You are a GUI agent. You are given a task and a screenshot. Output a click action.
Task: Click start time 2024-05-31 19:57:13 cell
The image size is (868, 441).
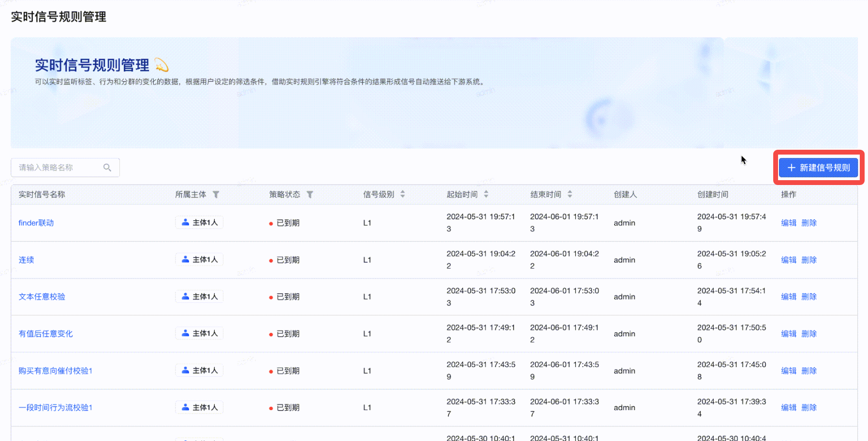(x=481, y=223)
